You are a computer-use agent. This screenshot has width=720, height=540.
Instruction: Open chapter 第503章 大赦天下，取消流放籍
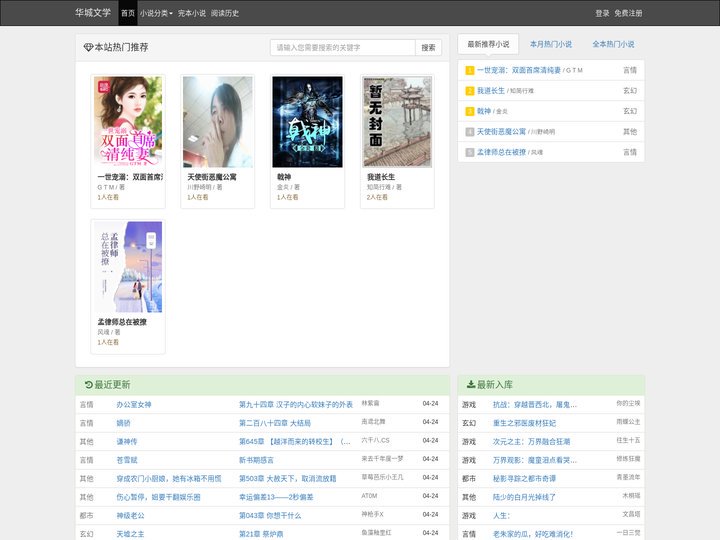[x=287, y=478]
